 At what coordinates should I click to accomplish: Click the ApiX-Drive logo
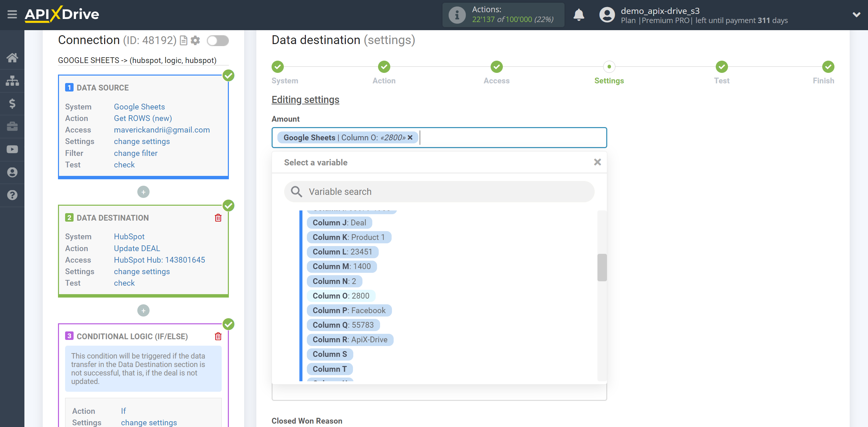point(62,14)
